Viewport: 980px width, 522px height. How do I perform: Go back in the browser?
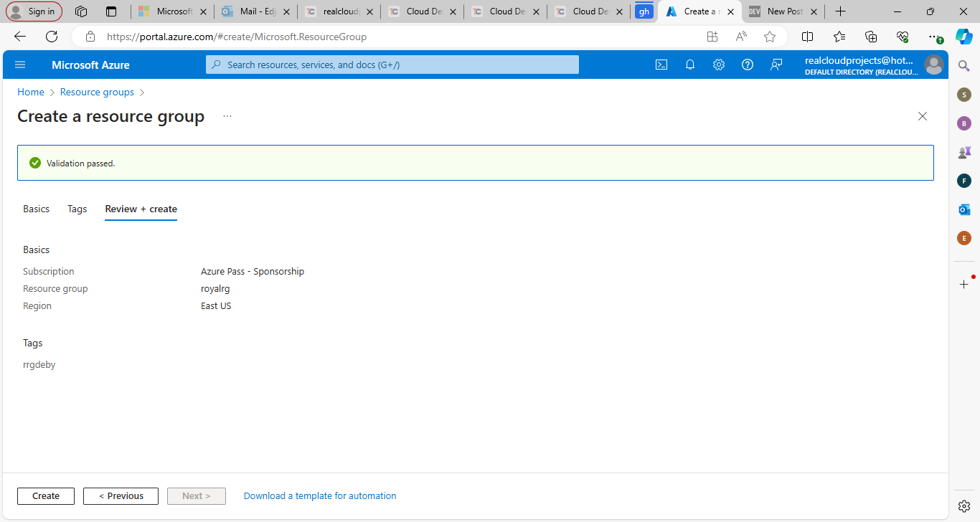click(20, 37)
